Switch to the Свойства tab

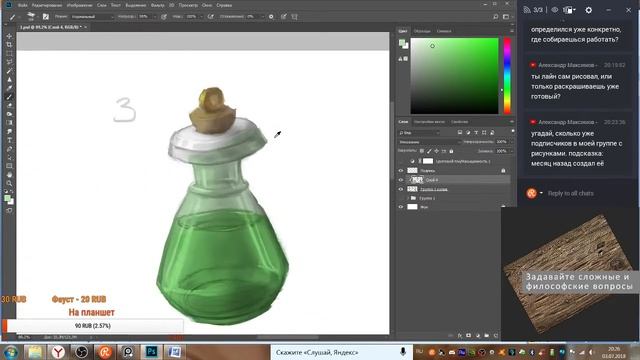click(x=460, y=122)
